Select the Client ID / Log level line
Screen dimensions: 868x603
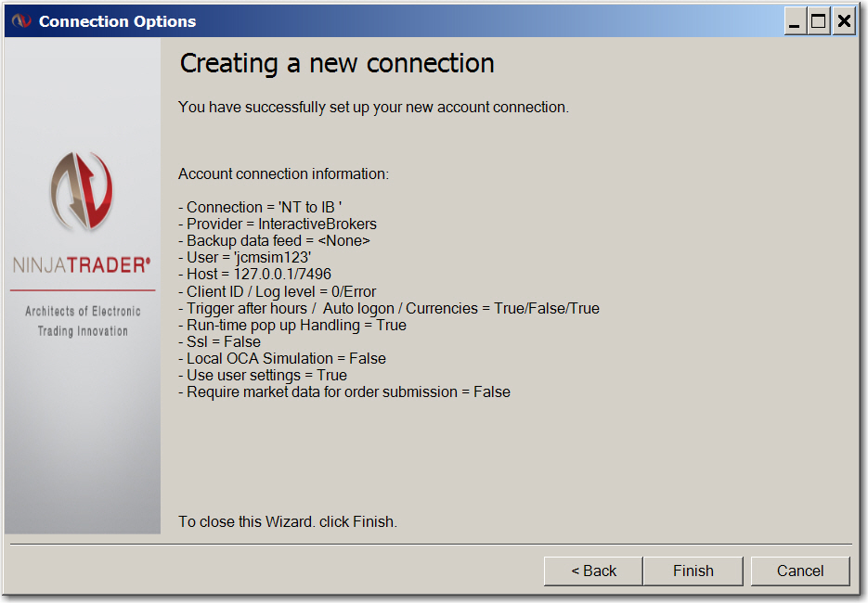277,291
